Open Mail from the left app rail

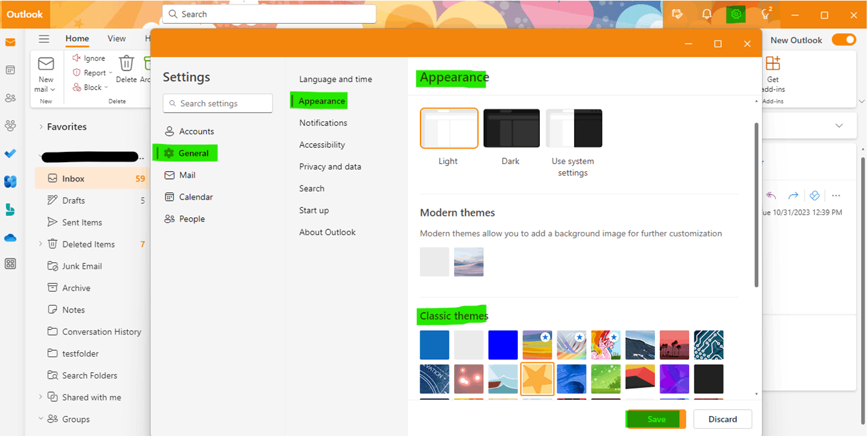pos(10,43)
